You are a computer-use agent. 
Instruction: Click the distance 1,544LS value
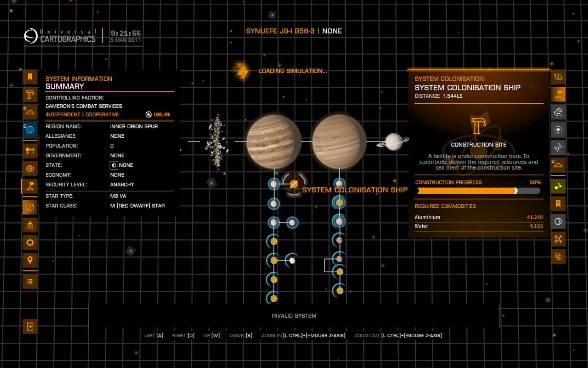pyautogui.click(x=453, y=96)
